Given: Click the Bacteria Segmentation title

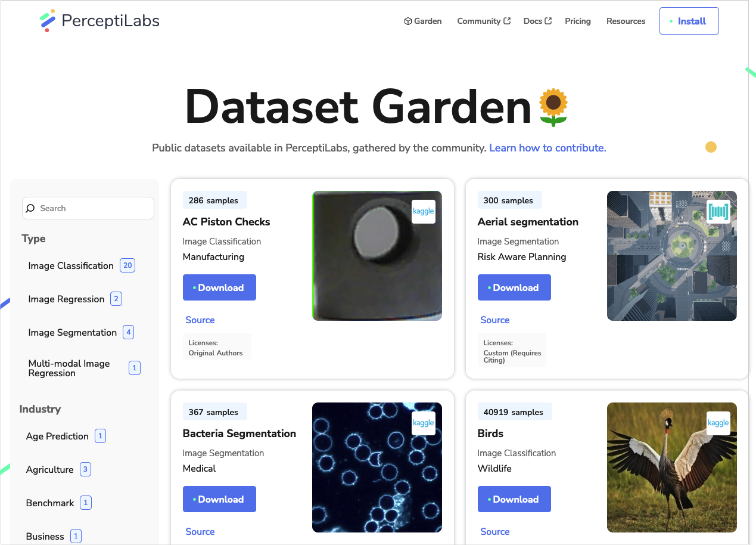Looking at the screenshot, I should pos(239,433).
